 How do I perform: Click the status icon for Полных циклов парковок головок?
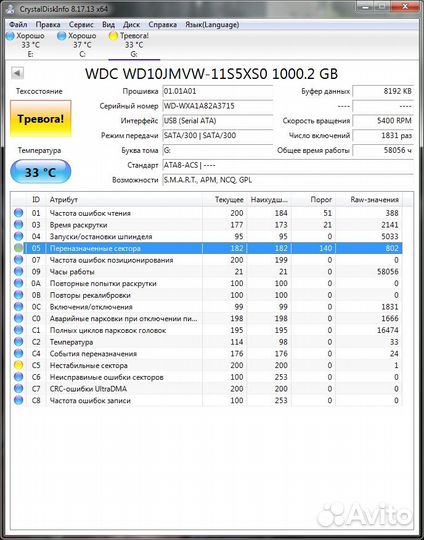(x=19, y=330)
